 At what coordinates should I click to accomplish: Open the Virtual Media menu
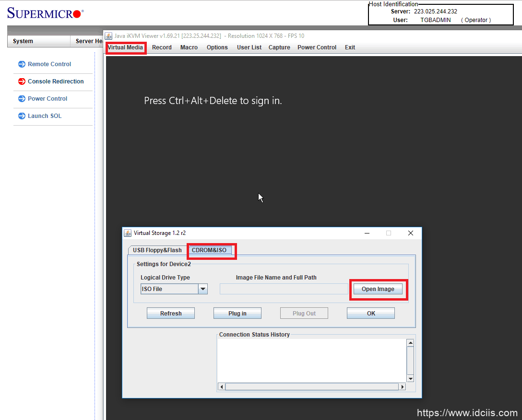pyautogui.click(x=125, y=47)
